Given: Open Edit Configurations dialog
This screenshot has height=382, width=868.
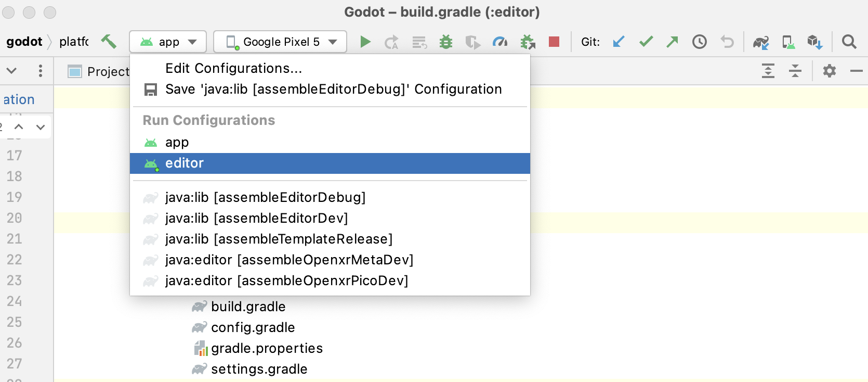Looking at the screenshot, I should (x=233, y=68).
